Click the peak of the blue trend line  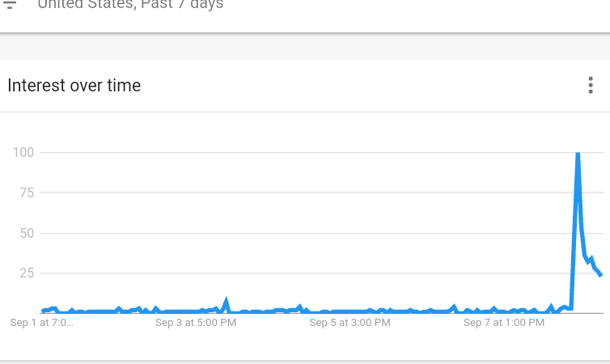578,153
